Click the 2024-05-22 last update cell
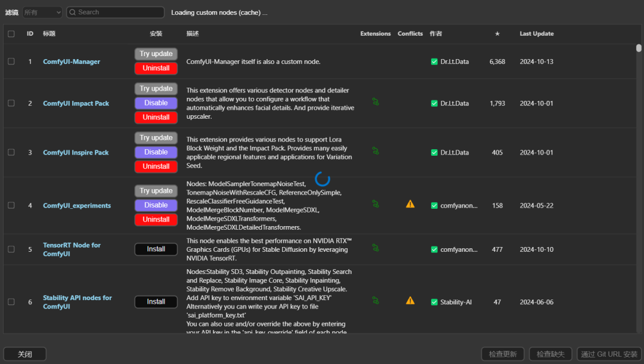Image resolution: width=644 pixels, height=364 pixels. (x=537, y=205)
